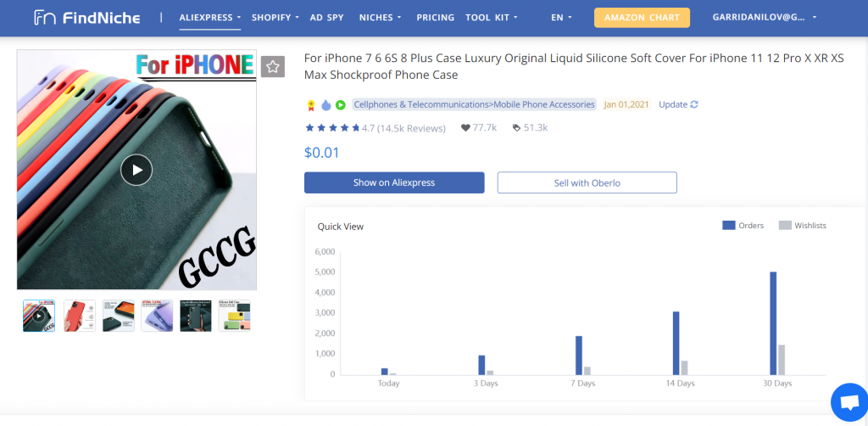Change language with EN dropdown
This screenshot has height=426, width=868.
click(x=561, y=18)
